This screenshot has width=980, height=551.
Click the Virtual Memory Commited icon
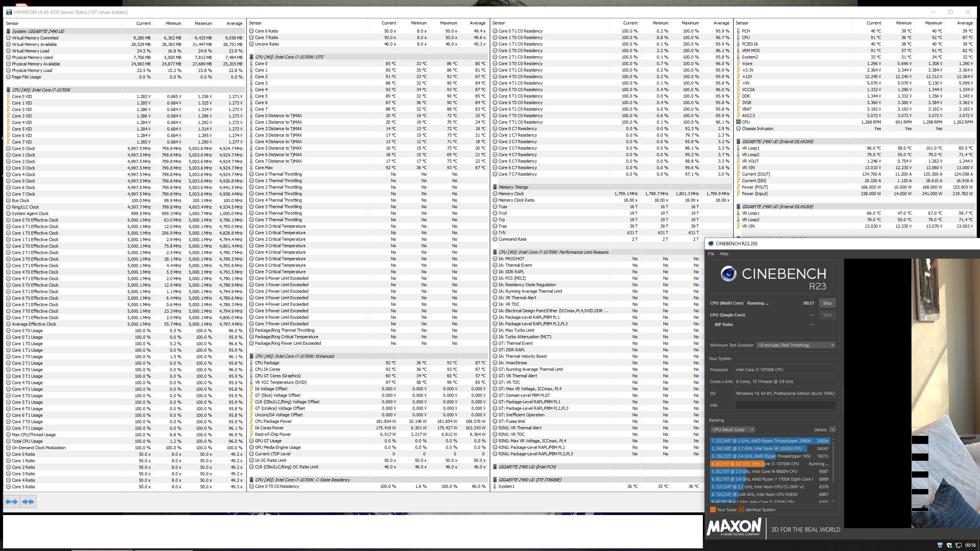[8, 38]
